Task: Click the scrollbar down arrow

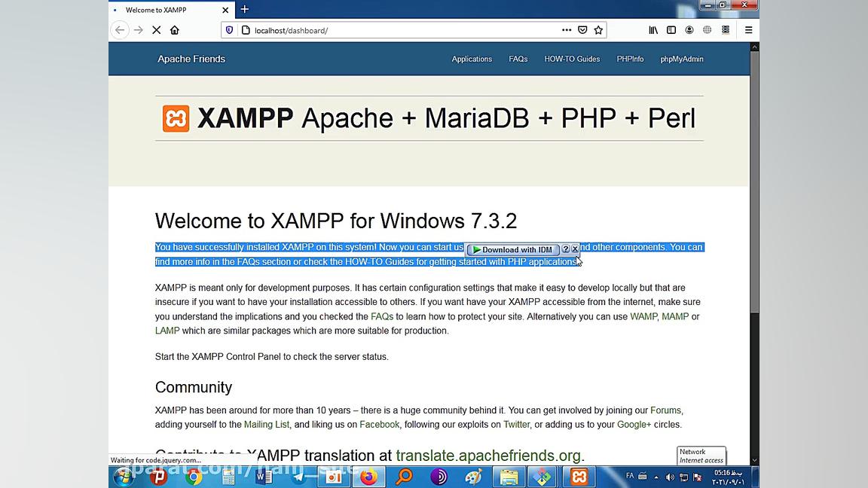Action: [754, 460]
